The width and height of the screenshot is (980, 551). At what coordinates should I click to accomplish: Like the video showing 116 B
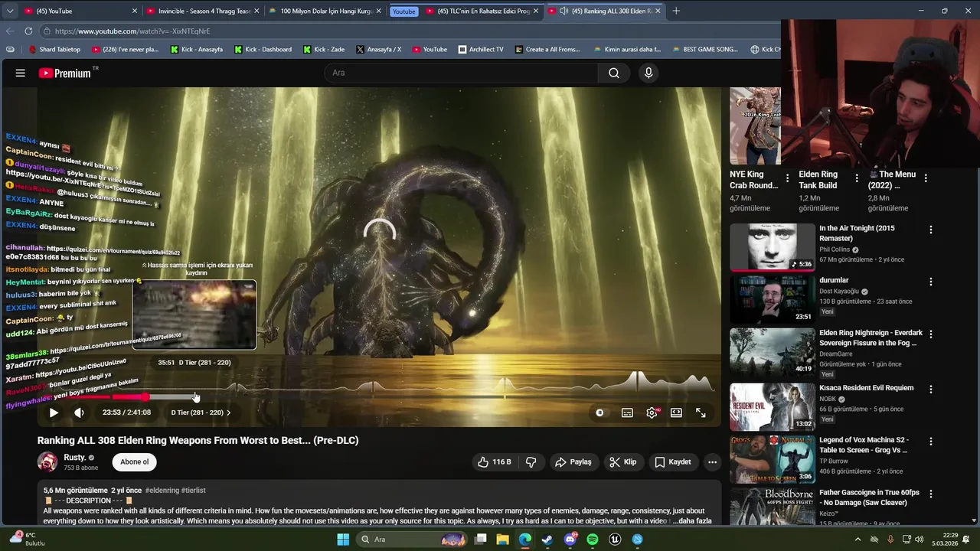point(495,461)
